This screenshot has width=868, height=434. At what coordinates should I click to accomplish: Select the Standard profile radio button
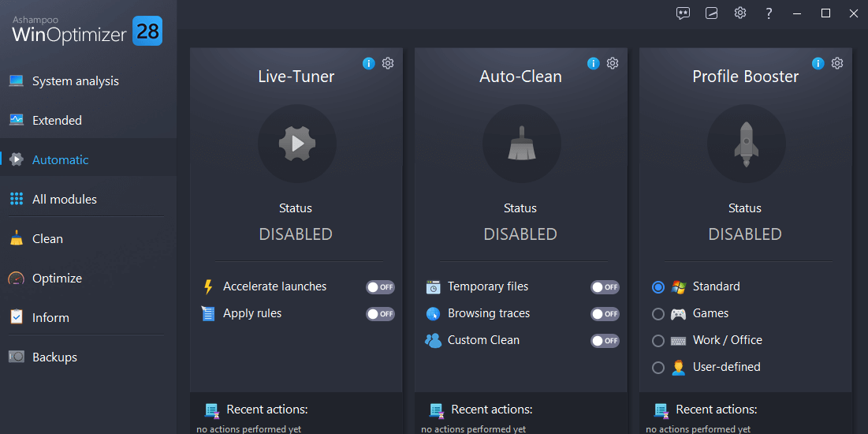658,287
